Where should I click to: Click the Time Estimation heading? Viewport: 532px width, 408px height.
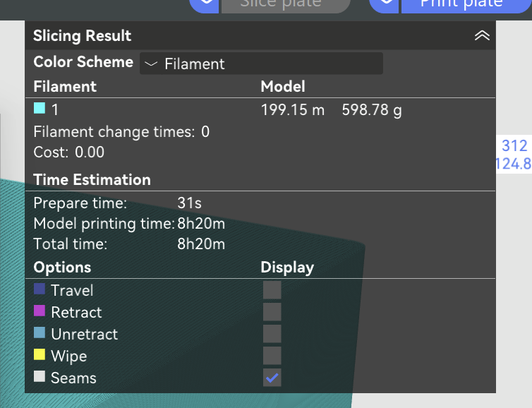pyautogui.click(x=92, y=179)
